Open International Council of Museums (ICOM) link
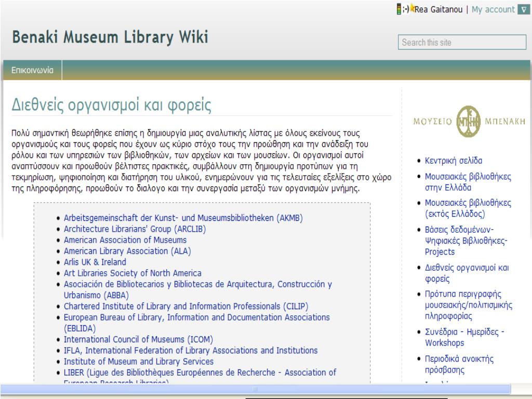532x399 pixels. pyautogui.click(x=138, y=339)
